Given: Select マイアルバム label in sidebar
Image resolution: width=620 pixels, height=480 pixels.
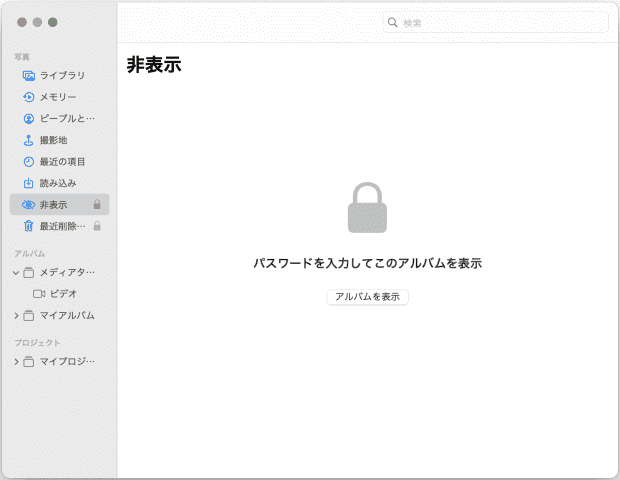Looking at the screenshot, I should coord(67,316).
